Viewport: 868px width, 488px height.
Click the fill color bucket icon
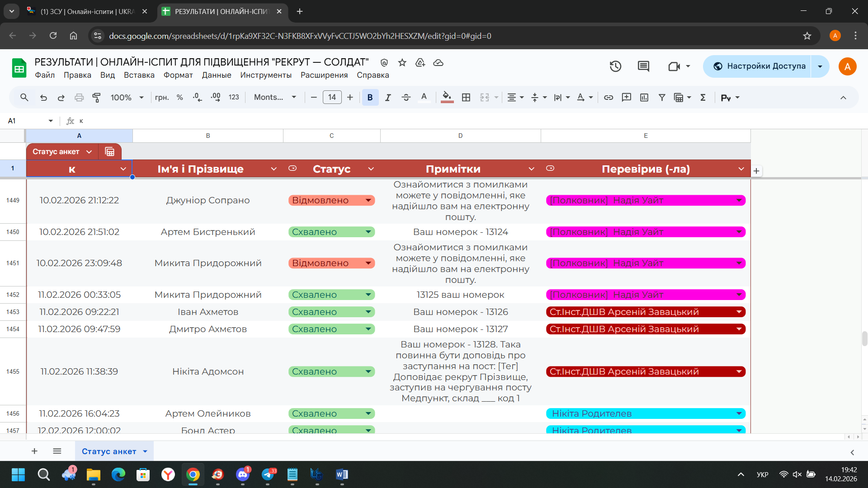click(x=447, y=97)
